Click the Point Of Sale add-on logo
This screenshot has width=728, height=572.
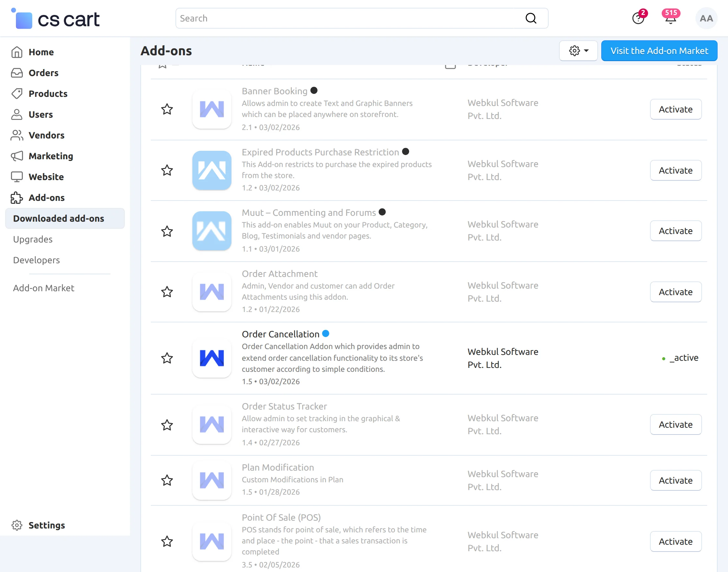click(x=212, y=541)
